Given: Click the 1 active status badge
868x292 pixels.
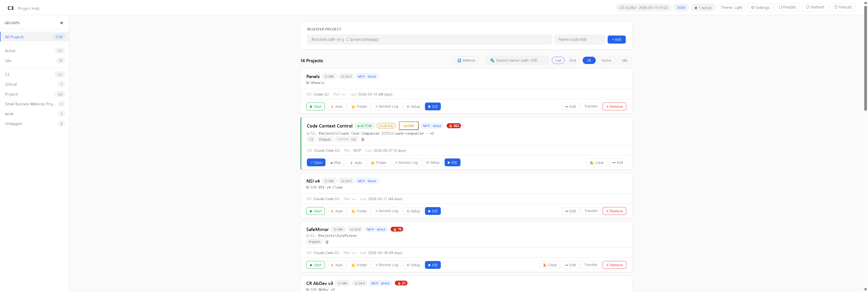Looking at the screenshot, I should 703,7.
